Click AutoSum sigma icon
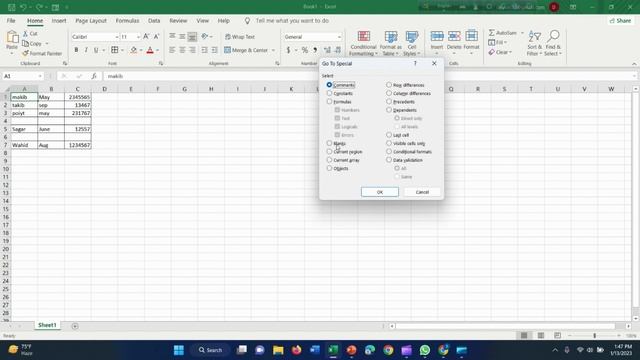Image resolution: width=640 pixels, height=360 pixels. 491,33
